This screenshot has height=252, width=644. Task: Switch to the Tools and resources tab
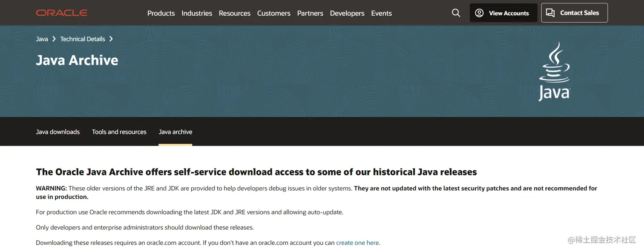point(119,132)
